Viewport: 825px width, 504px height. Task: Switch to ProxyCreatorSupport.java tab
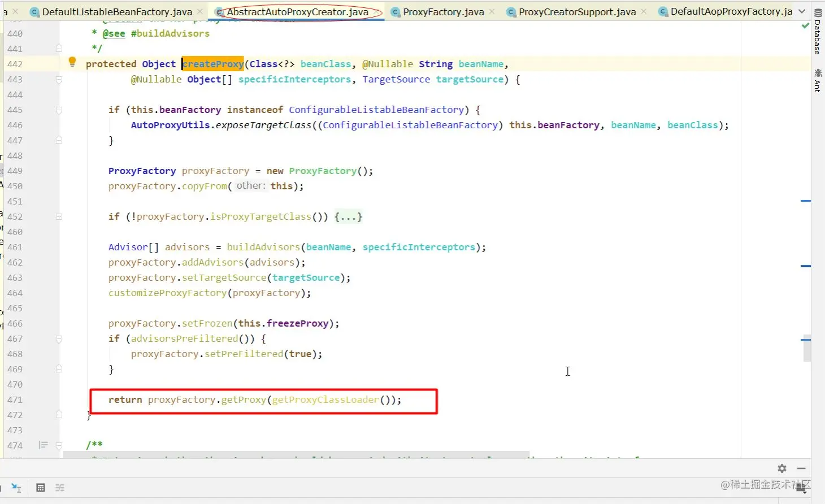tap(577, 12)
